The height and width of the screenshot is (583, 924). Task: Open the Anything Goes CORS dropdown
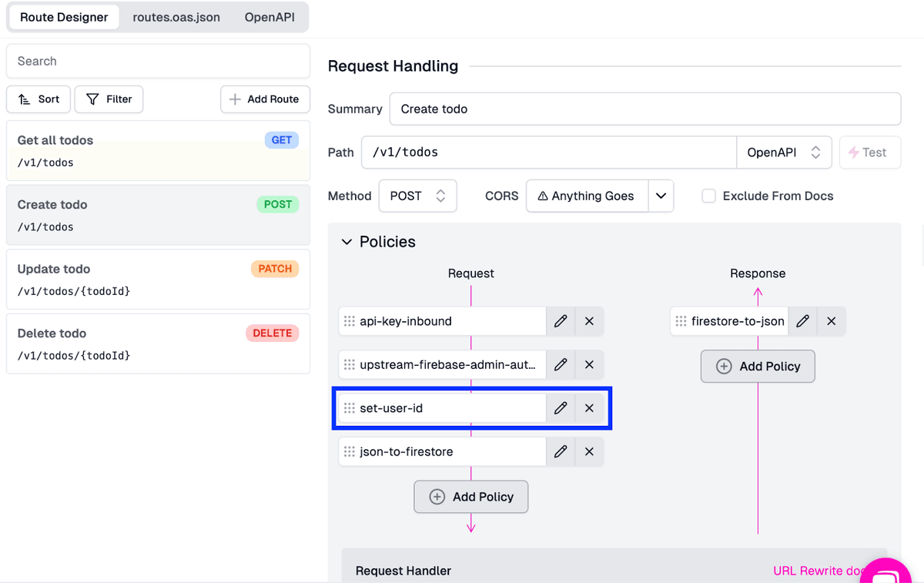point(661,196)
